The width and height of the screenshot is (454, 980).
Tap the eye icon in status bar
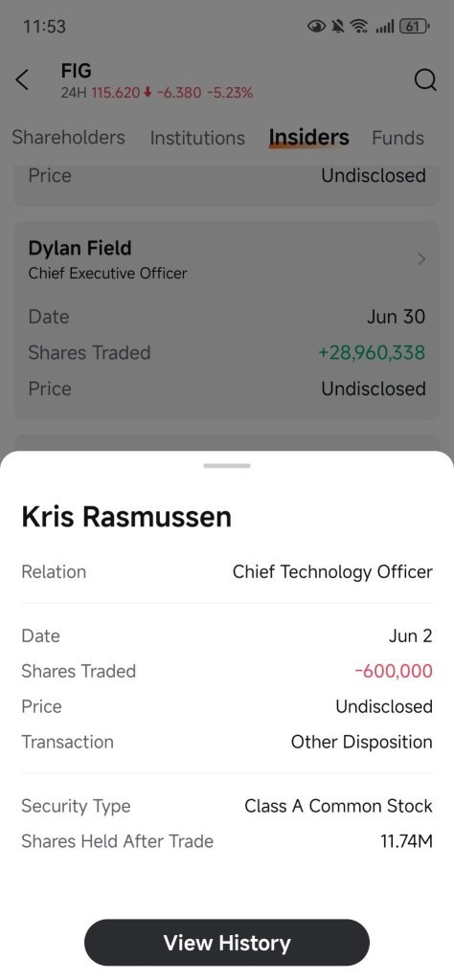tap(317, 26)
